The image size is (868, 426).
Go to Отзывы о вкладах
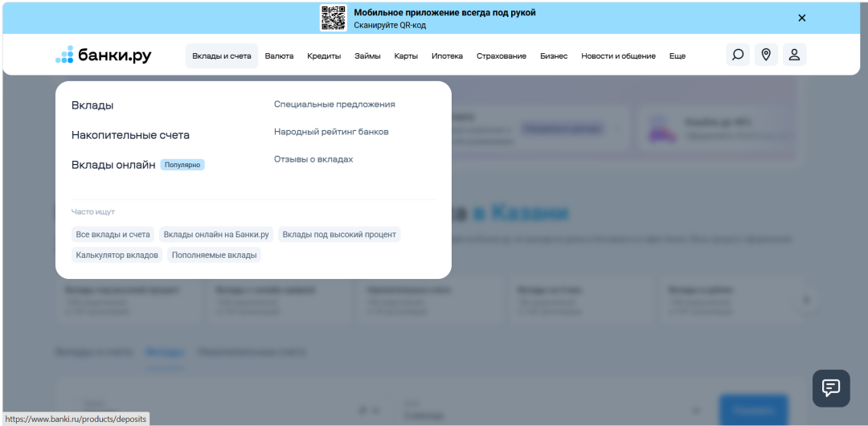pos(313,159)
